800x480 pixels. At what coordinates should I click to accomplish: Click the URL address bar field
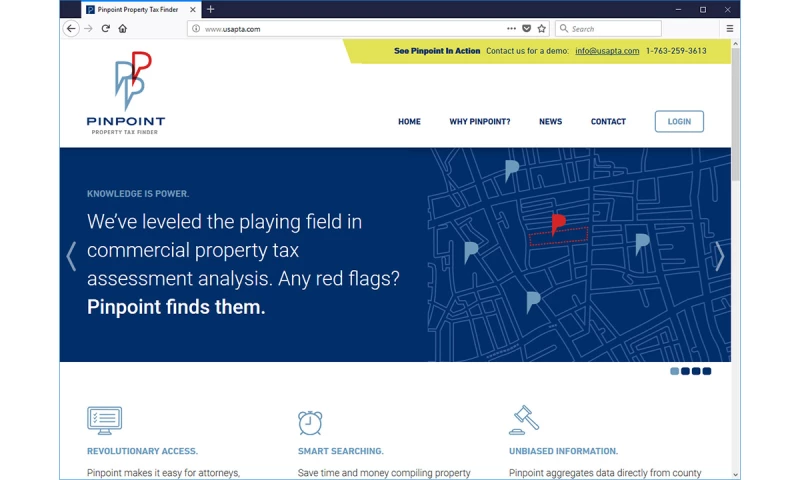coord(368,29)
